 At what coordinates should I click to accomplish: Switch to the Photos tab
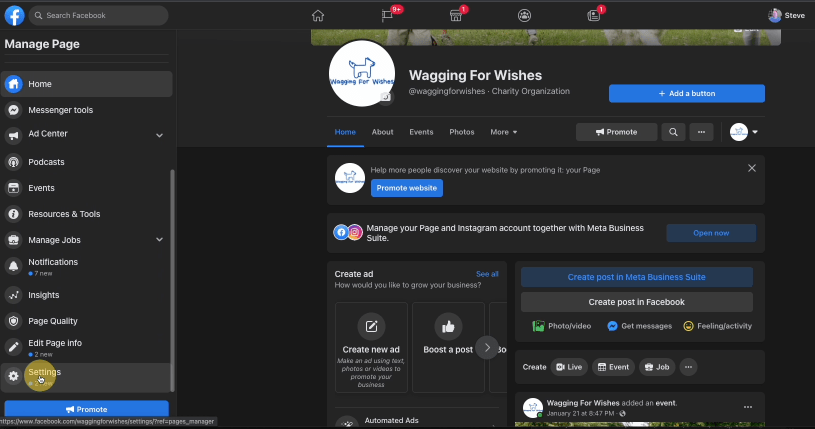pyautogui.click(x=462, y=132)
